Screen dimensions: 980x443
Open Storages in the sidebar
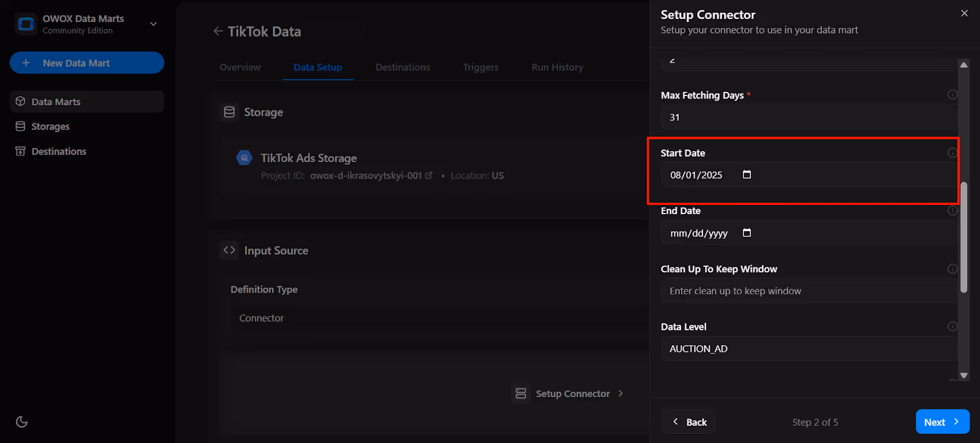[50, 127]
